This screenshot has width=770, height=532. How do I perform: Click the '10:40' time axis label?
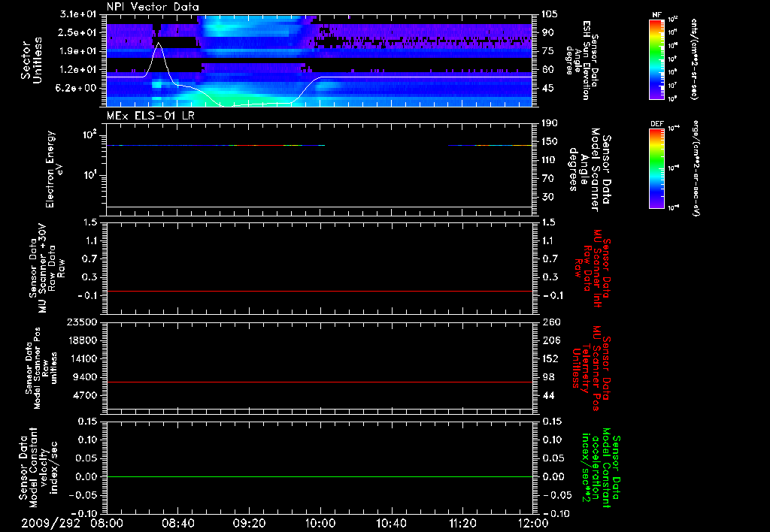391,523
